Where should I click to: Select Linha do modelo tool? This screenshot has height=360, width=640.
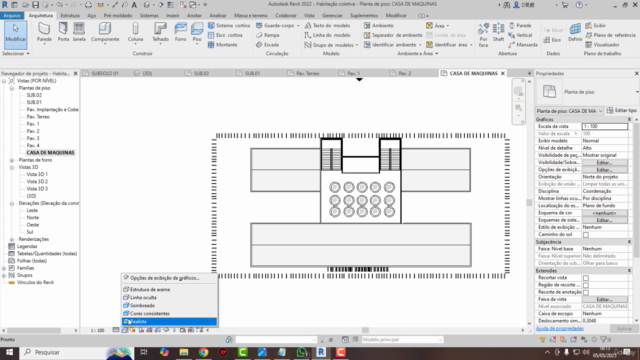[327, 35]
